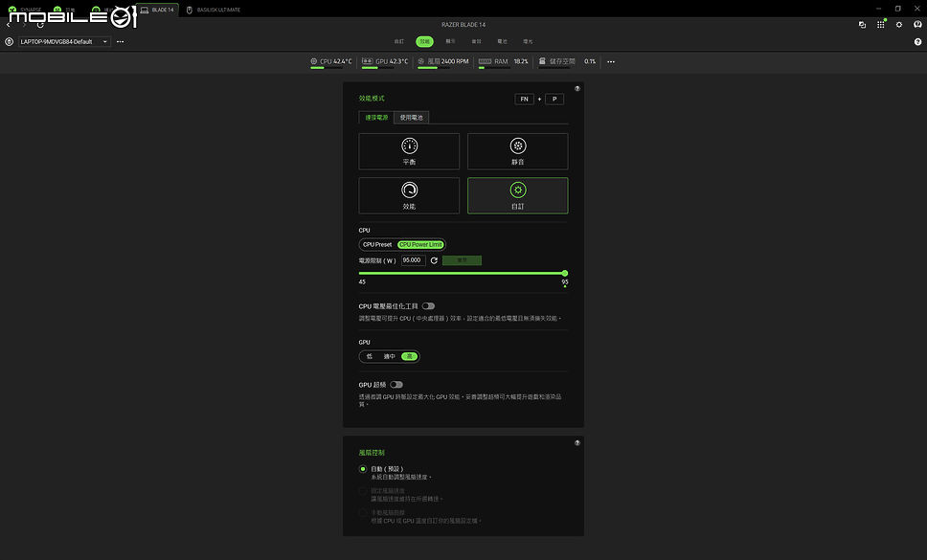Select the 效能 performance mode card

(x=409, y=195)
